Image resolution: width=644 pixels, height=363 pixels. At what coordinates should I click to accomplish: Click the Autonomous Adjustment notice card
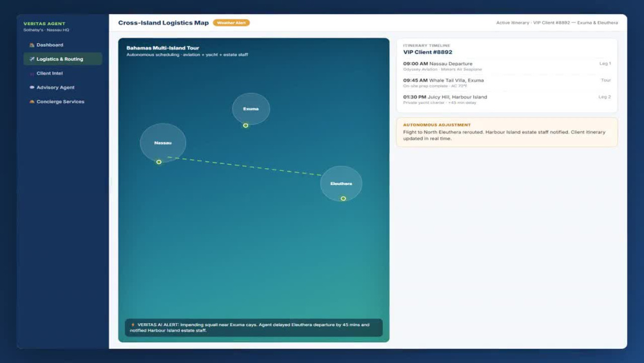pos(507,132)
